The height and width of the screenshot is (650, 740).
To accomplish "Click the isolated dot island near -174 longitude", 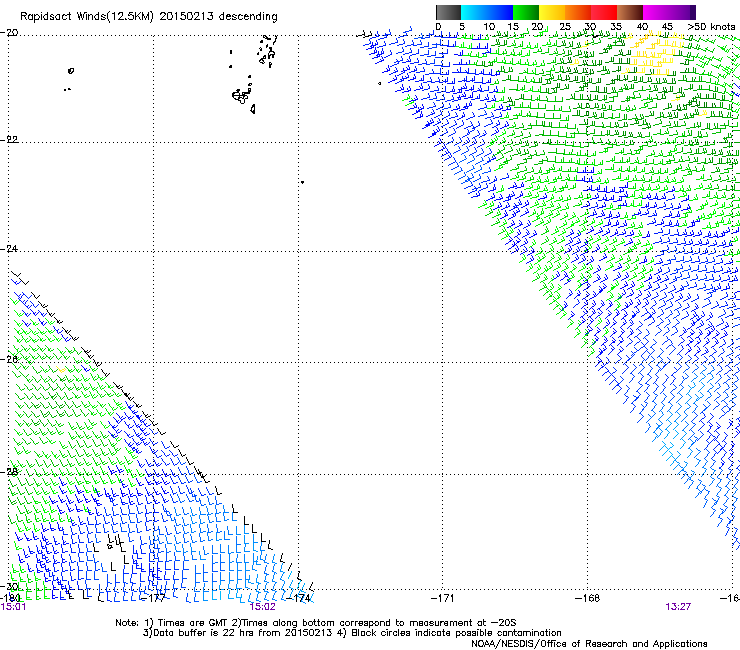I will [x=302, y=182].
